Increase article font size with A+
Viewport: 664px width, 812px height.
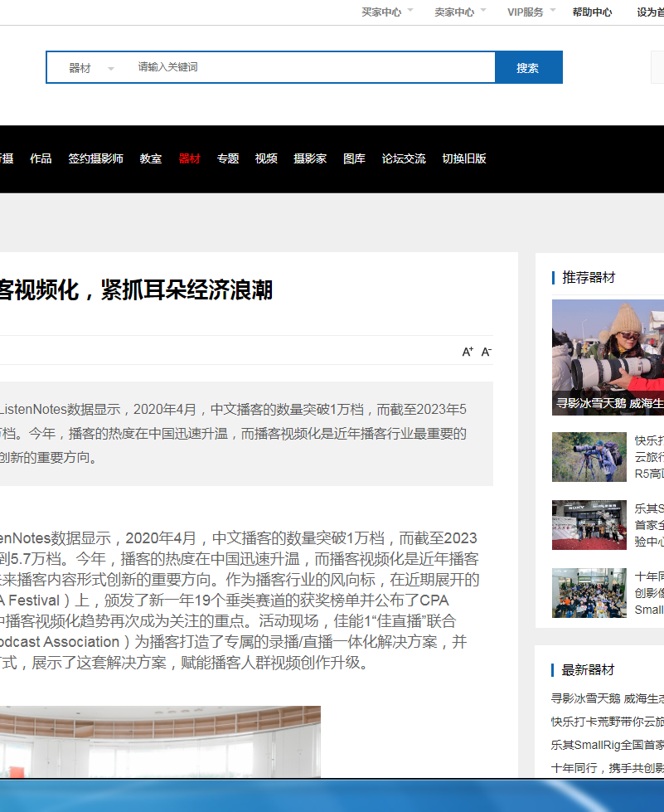point(468,352)
